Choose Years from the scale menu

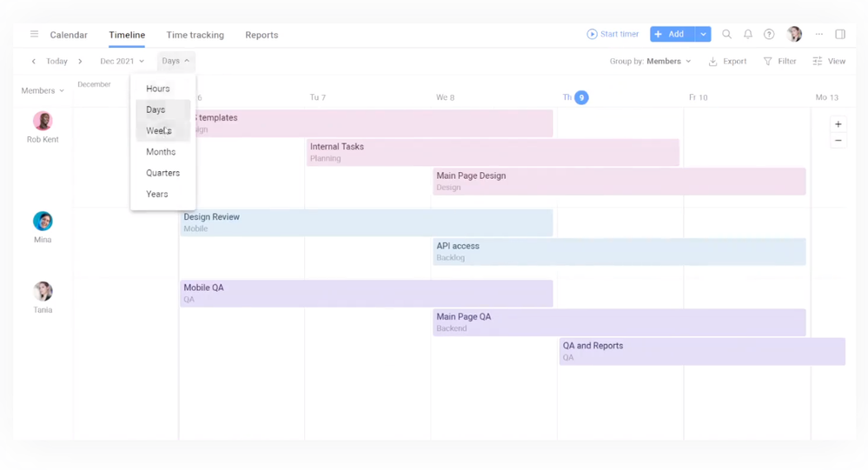(163, 194)
